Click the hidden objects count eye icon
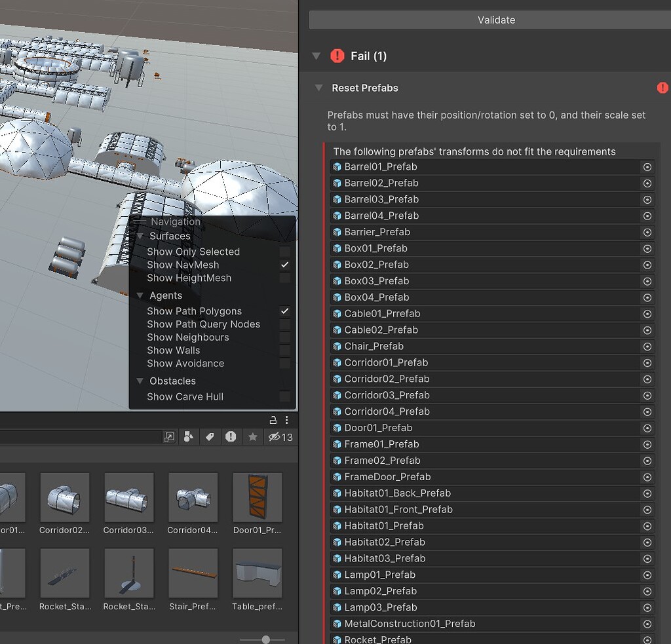This screenshot has width=671, height=644. point(276,437)
